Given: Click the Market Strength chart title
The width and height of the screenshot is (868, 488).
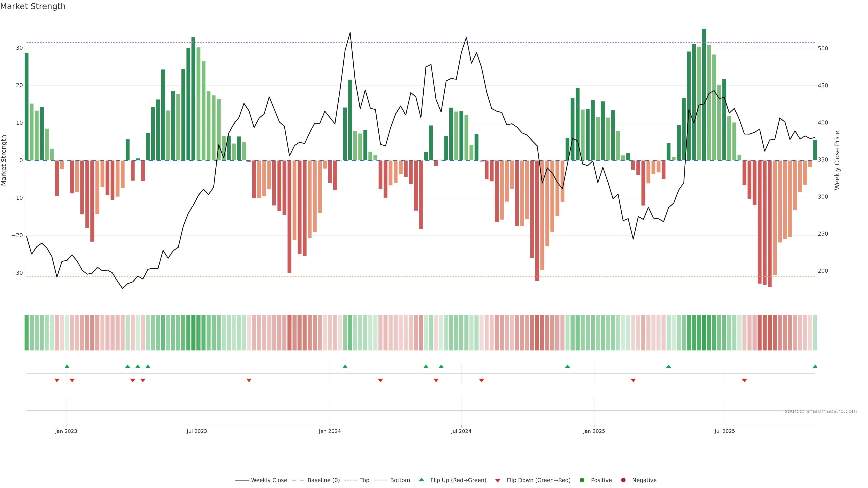Looking at the screenshot, I should click(33, 6).
